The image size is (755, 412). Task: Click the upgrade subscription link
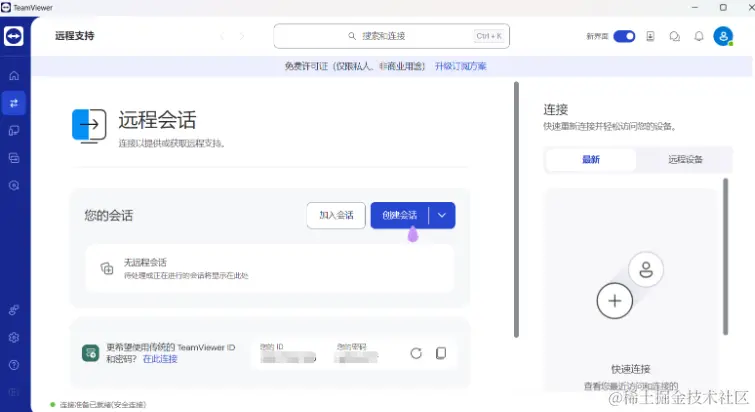tap(460, 66)
